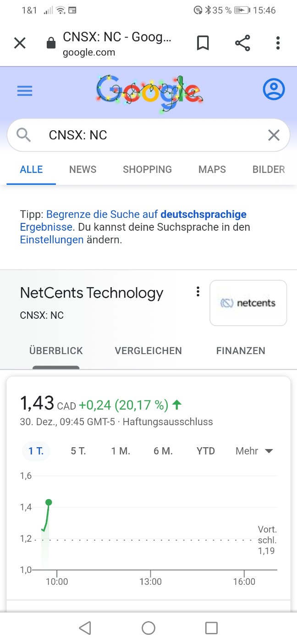
Task: Open the Google account profile icon
Action: click(274, 89)
